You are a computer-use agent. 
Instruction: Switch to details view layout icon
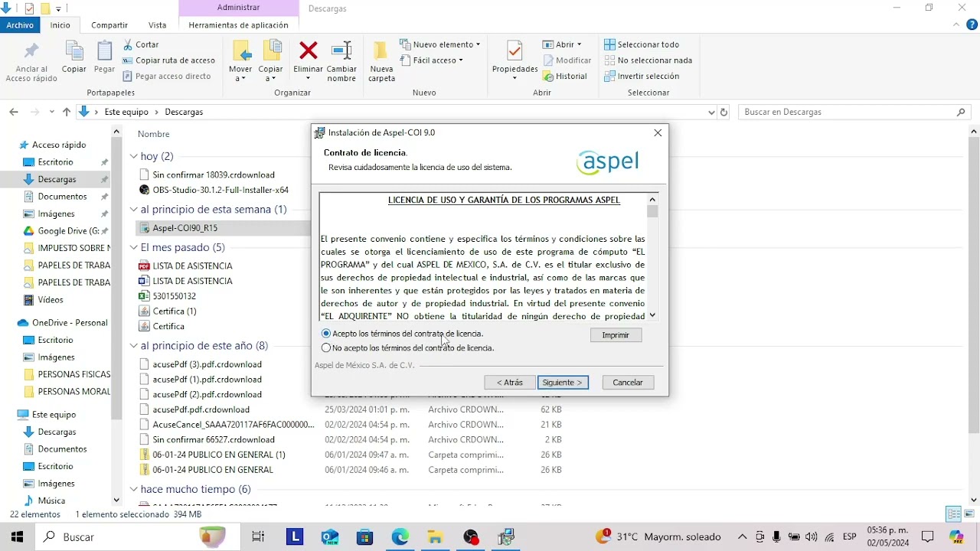953,514
